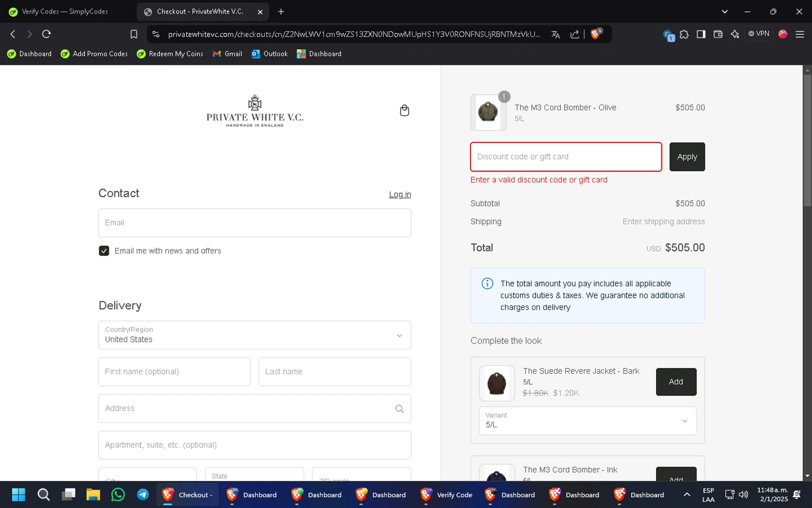812x508 pixels.
Task: Open the State dropdown
Action: click(x=254, y=474)
